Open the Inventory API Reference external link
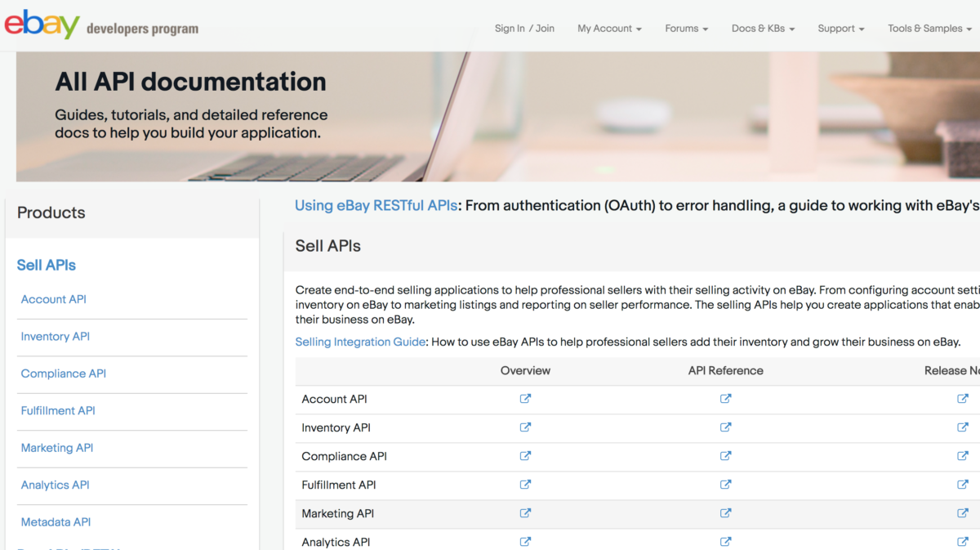 point(725,427)
